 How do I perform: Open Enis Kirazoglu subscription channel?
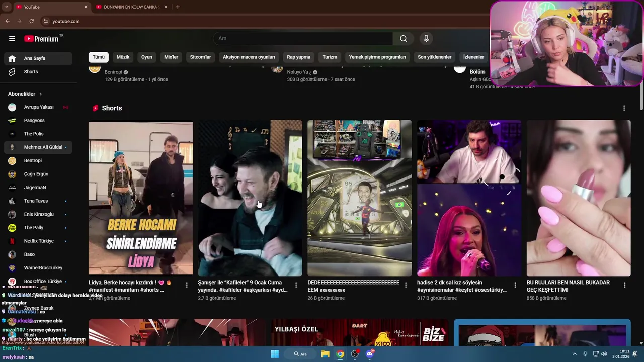pyautogui.click(x=38, y=214)
